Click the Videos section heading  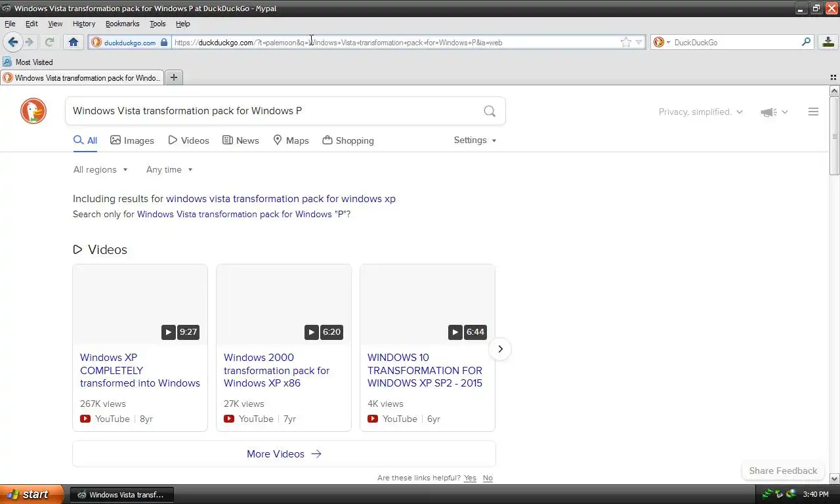click(x=100, y=249)
